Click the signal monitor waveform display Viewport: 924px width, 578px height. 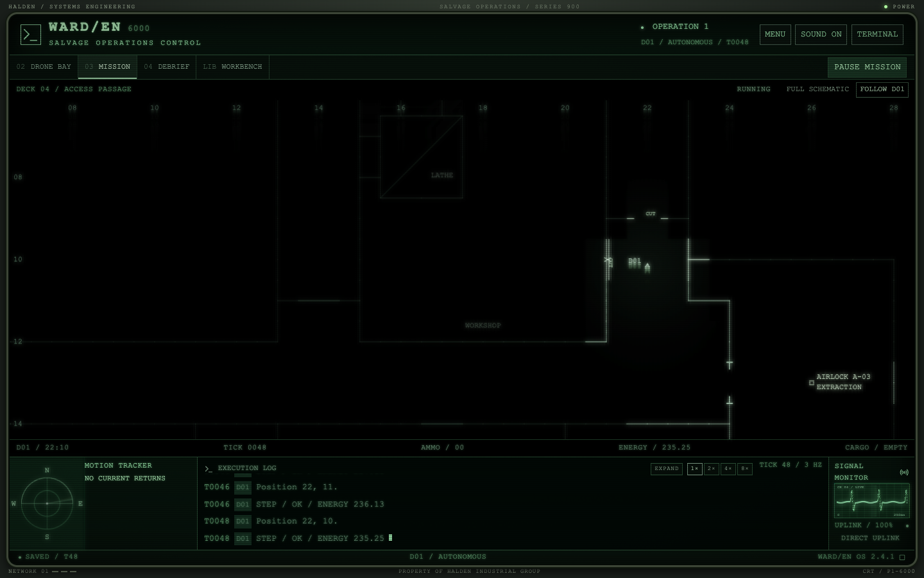[x=871, y=501]
